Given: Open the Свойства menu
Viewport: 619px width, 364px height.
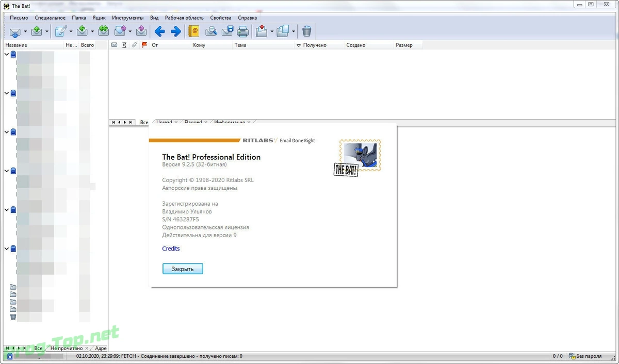Looking at the screenshot, I should (221, 18).
